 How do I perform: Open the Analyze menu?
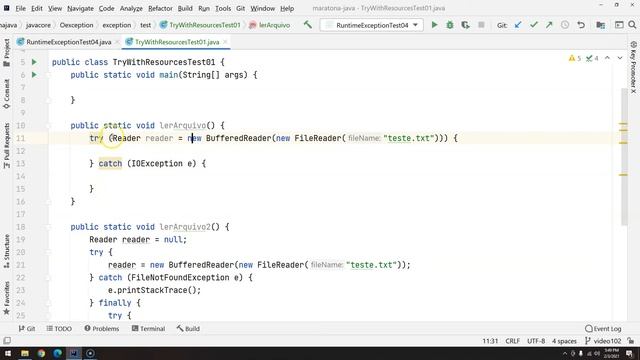(131, 8)
